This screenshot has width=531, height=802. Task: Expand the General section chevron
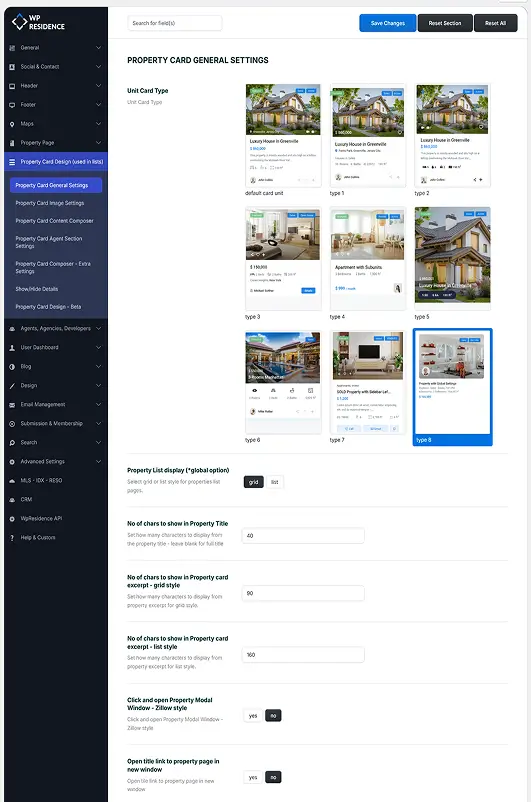(x=98, y=48)
